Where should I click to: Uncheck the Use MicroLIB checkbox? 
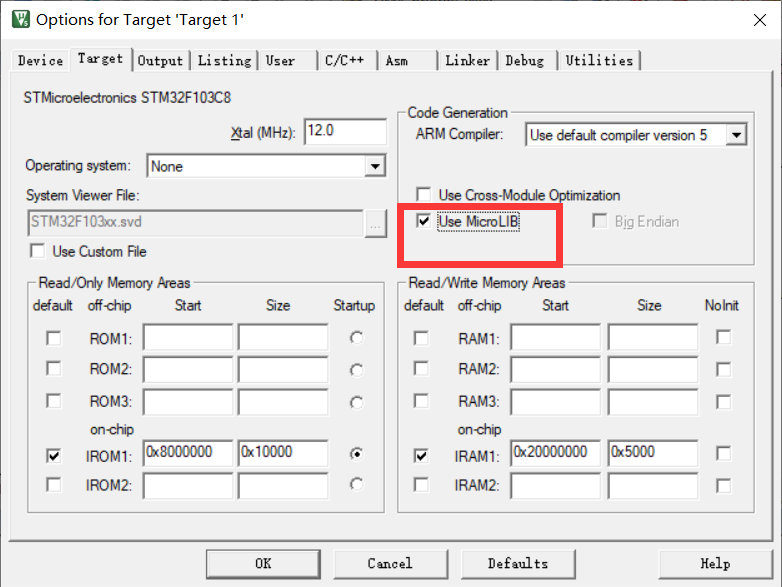tap(423, 221)
